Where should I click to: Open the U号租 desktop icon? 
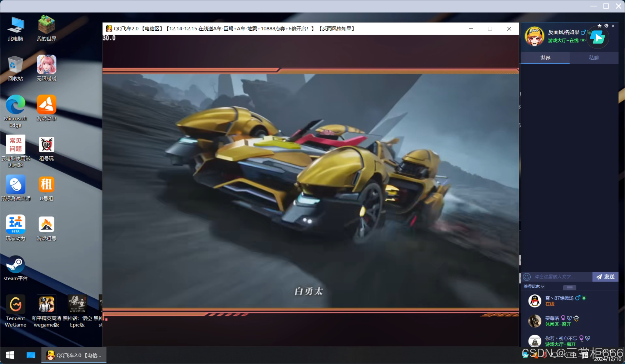pos(46,188)
